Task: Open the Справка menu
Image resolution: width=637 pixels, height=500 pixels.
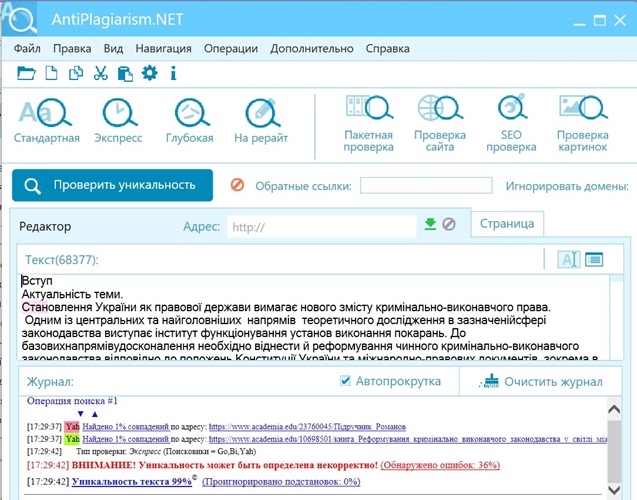Action: 387,49
